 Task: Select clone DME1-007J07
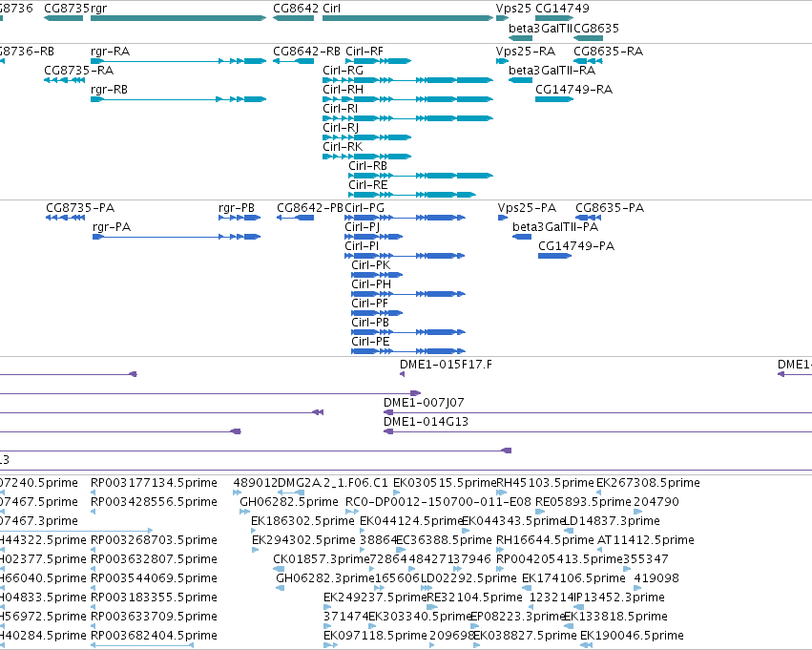click(x=597, y=412)
